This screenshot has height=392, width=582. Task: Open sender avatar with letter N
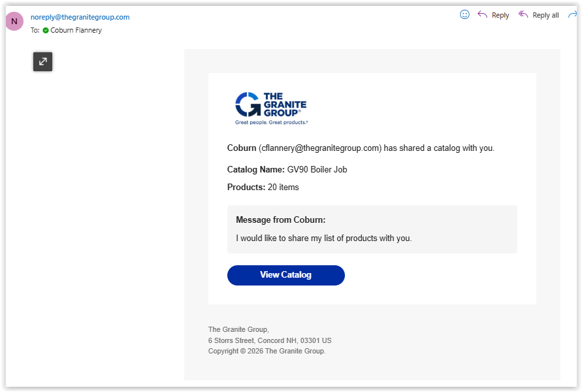pyautogui.click(x=14, y=21)
